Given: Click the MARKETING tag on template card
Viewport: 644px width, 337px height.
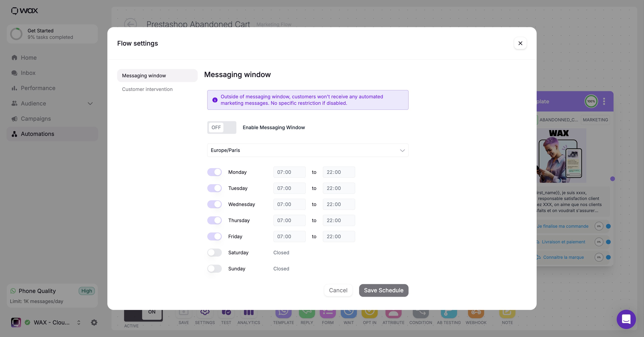Looking at the screenshot, I should 595,120.
